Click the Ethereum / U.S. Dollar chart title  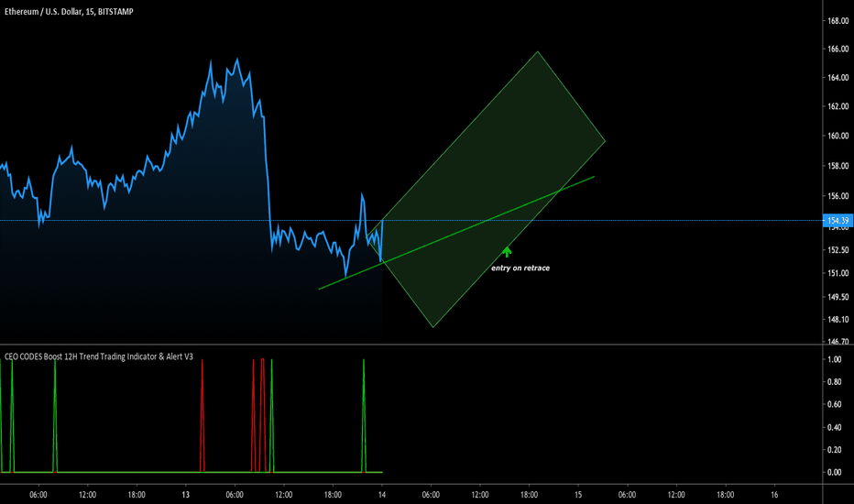click(x=69, y=11)
